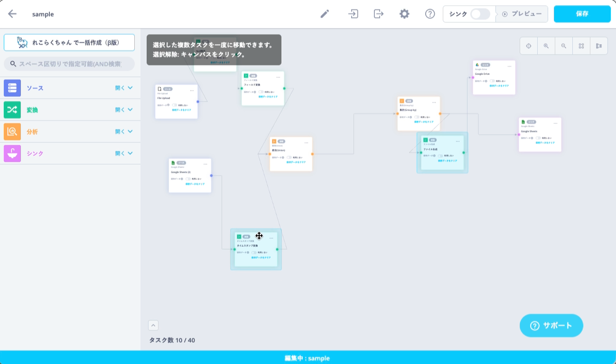
Task: Click 保持データをクリア on File Upload node
Action: [182, 110]
